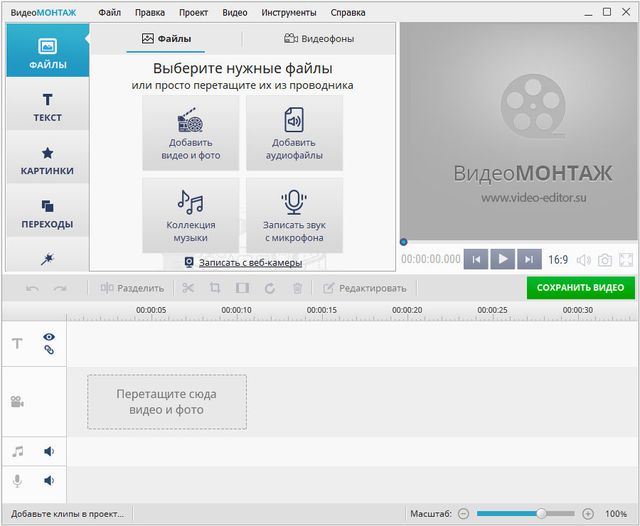Switch to the Видеофоны tab
The height and width of the screenshot is (526, 640).
pos(319,39)
